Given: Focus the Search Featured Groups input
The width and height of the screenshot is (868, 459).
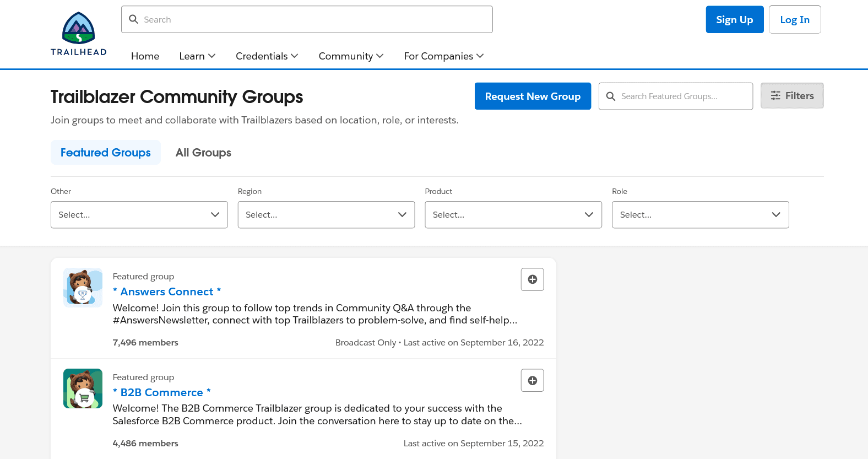Looking at the screenshot, I should click(676, 96).
